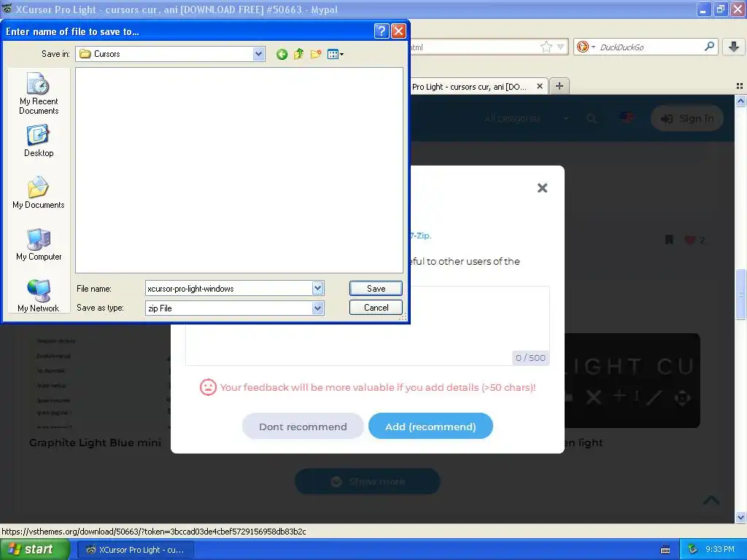Click the Windows Start button
This screenshot has height=560, width=747.
[34, 550]
